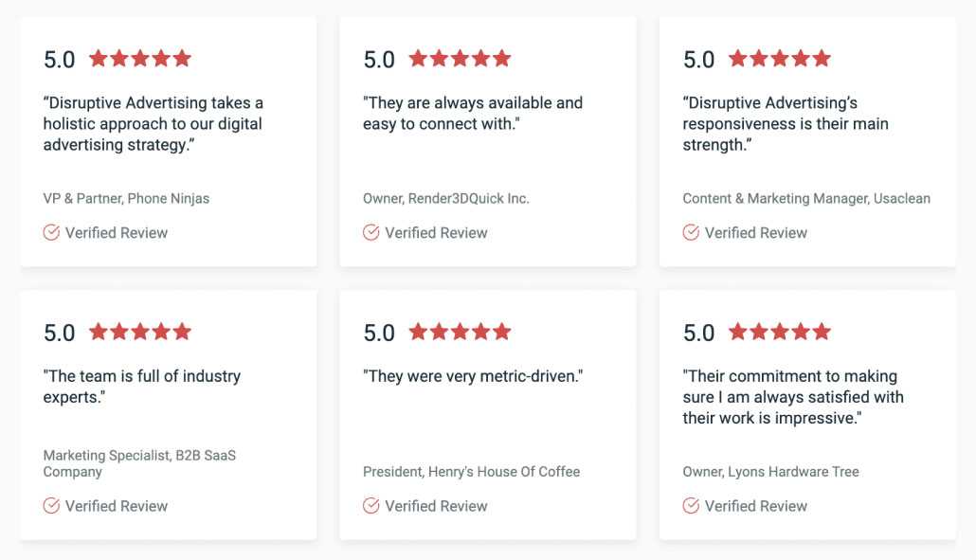976x560 pixels.
Task: Click the star rating in Usaclean review
Action: point(780,59)
